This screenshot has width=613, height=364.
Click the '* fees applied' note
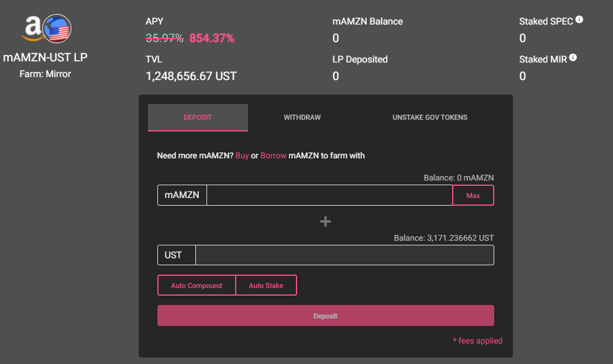(477, 341)
